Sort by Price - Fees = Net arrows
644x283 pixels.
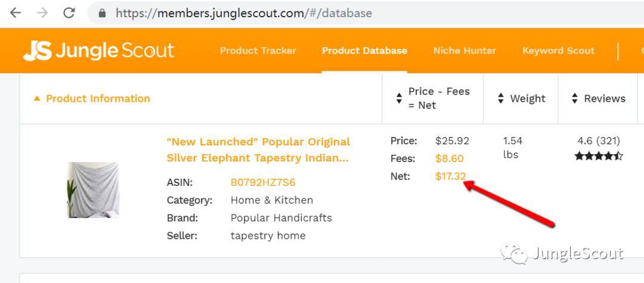pyautogui.click(x=399, y=99)
